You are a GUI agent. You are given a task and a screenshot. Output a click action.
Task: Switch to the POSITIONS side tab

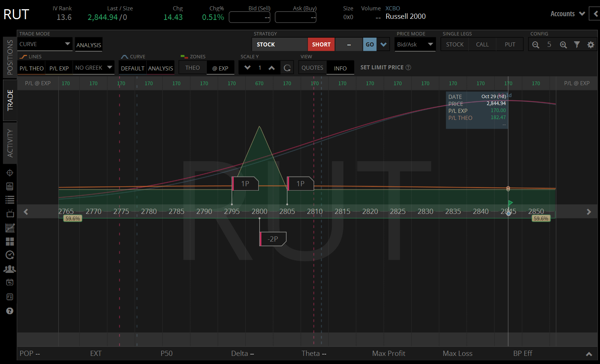coord(10,57)
